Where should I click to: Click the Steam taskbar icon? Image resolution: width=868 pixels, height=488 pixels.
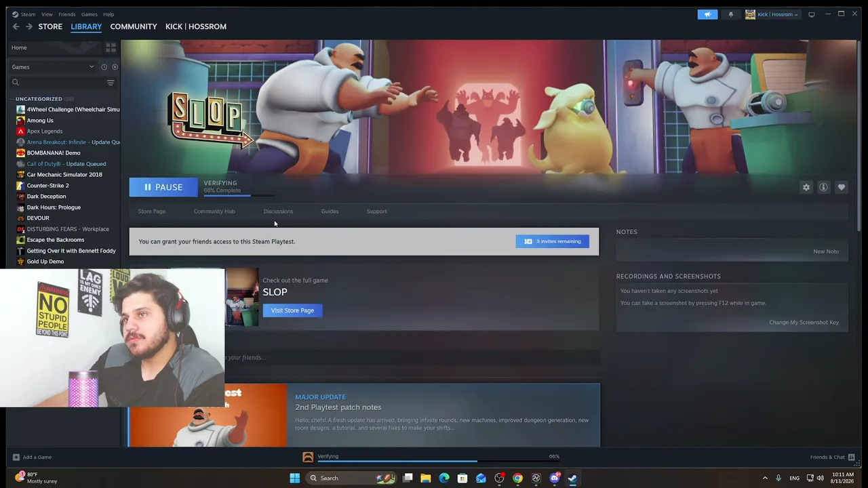(572, 478)
